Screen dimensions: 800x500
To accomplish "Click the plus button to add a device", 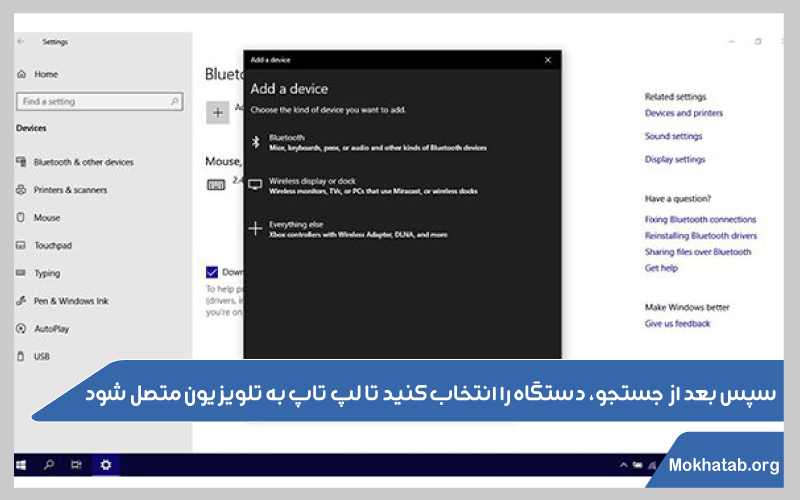I will [x=217, y=112].
